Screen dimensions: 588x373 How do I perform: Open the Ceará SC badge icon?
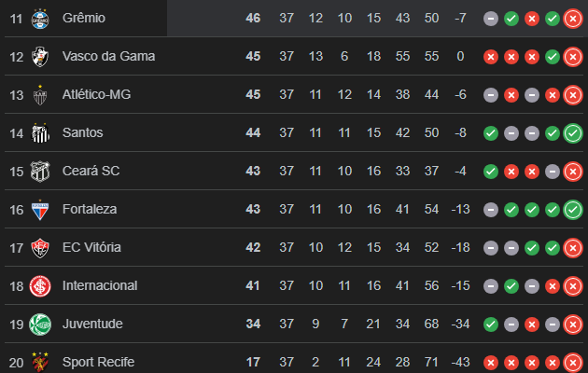pyautogui.click(x=40, y=171)
